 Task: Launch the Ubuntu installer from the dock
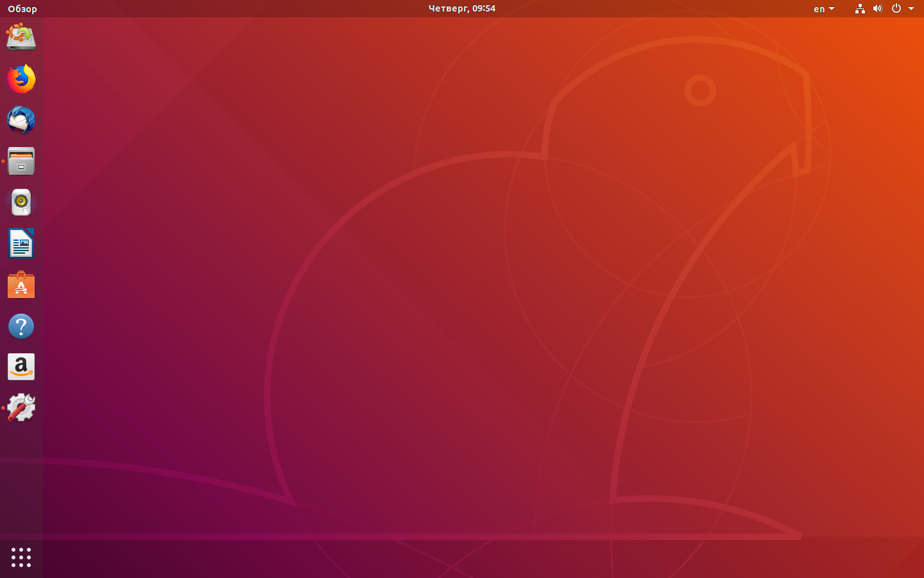(21, 37)
